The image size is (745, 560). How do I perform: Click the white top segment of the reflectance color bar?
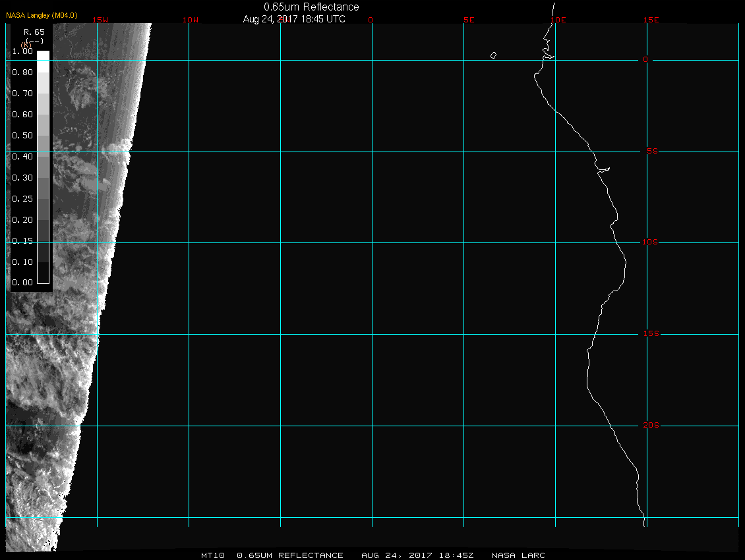point(43,56)
